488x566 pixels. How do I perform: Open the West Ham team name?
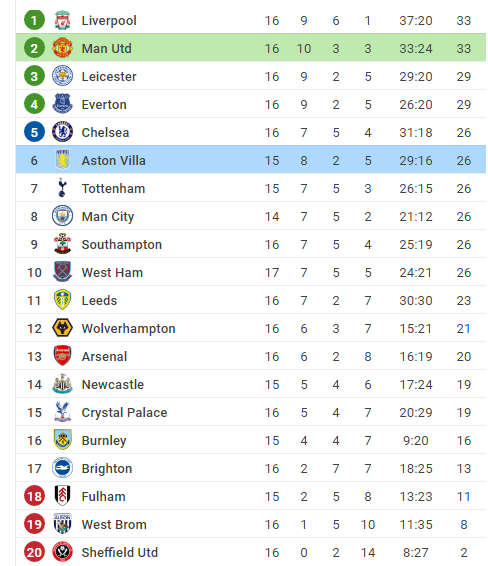click(112, 273)
